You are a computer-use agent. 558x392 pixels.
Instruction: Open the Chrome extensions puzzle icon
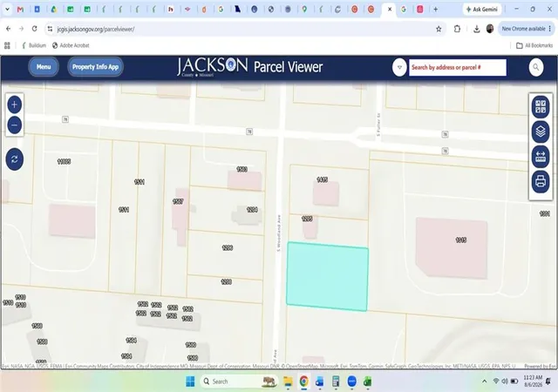coord(457,29)
